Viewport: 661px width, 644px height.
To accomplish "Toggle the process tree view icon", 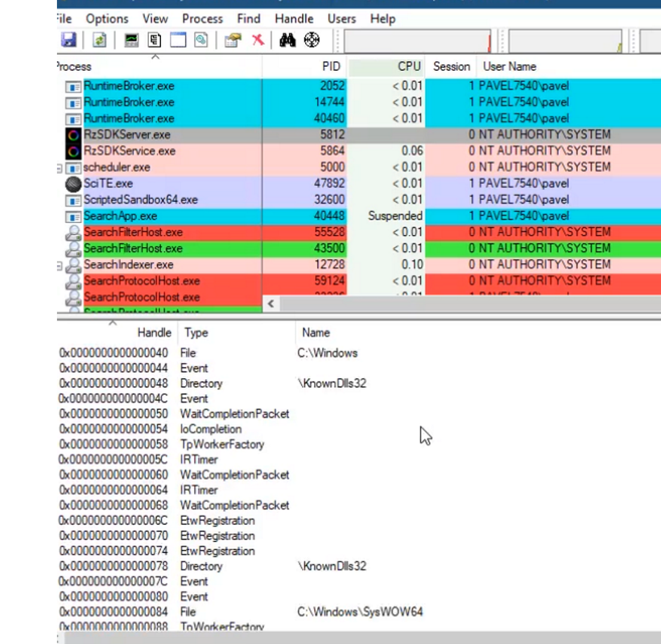I will [x=155, y=40].
